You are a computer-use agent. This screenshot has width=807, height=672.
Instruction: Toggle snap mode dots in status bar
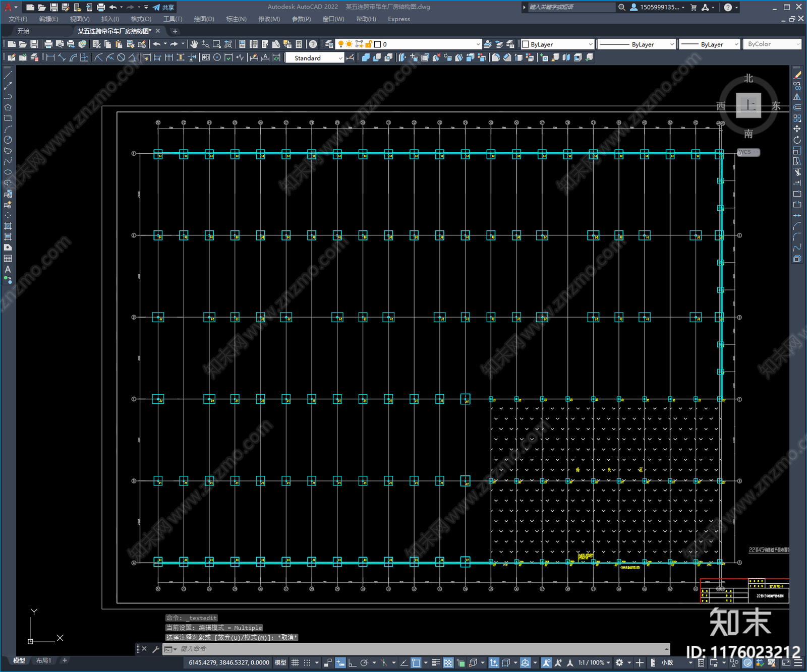307,662
